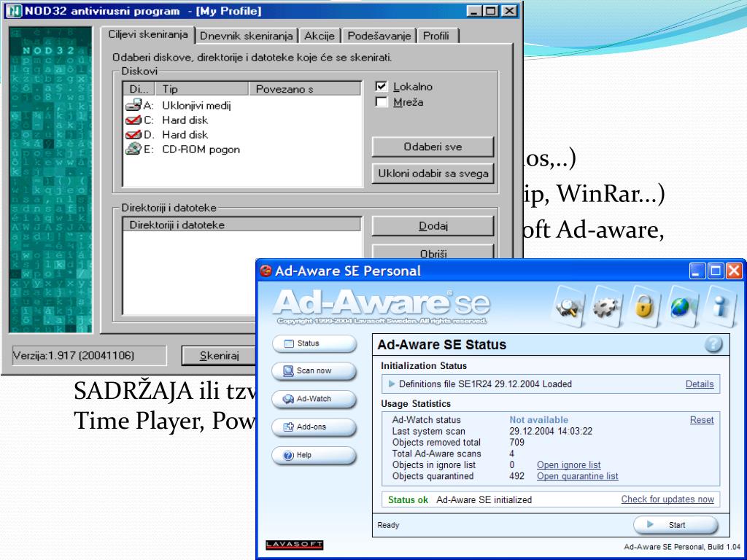Click the 'Di...' column header in Diskovi list
This screenshot has height=560, width=747.
[x=139, y=89]
